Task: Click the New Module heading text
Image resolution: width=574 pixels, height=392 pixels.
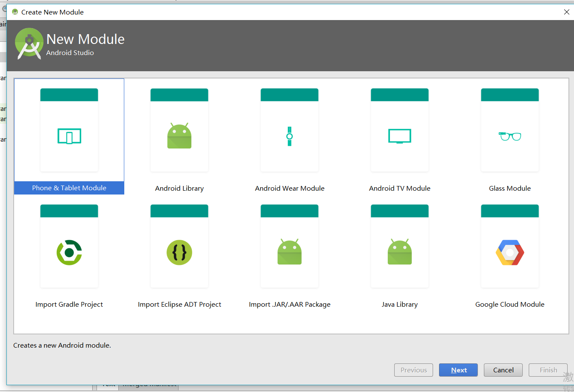Action: point(85,39)
